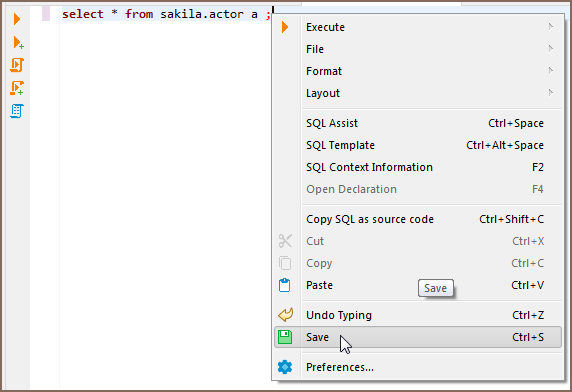This screenshot has width=572, height=392.
Task: Click the green Save floppy disk icon
Action: coord(285,337)
